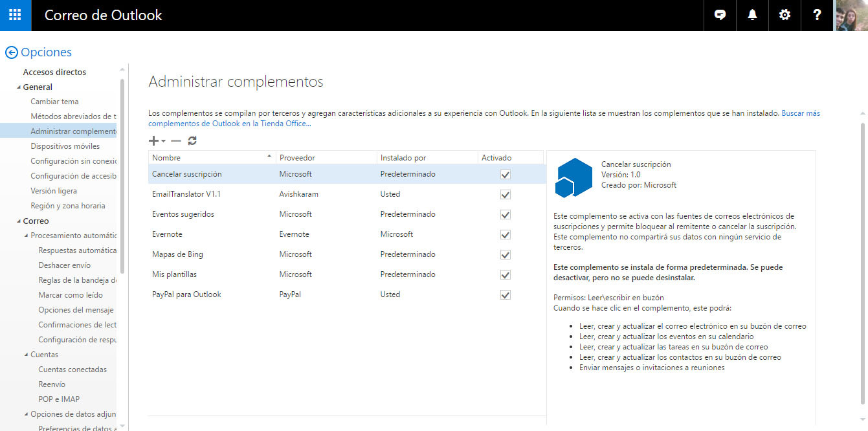The height and width of the screenshot is (431, 868).
Task: Select Cambiar tema in the sidebar
Action: point(53,102)
